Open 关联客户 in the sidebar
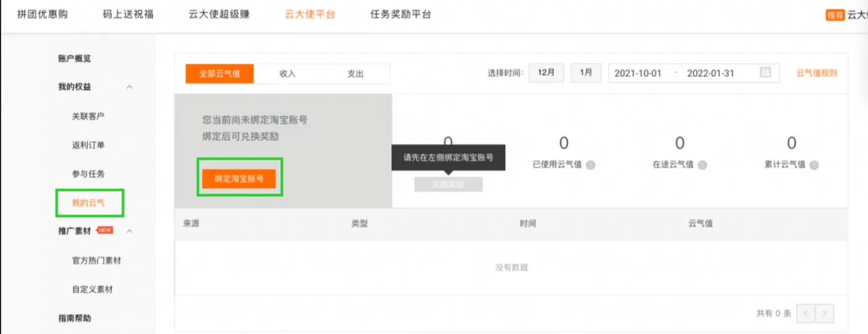The width and height of the screenshot is (868, 334). click(88, 116)
